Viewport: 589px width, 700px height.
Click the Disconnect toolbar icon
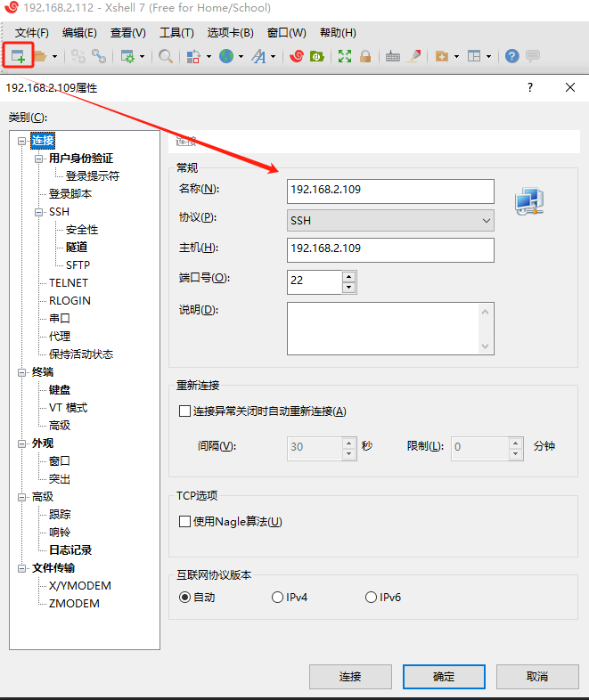click(78, 56)
